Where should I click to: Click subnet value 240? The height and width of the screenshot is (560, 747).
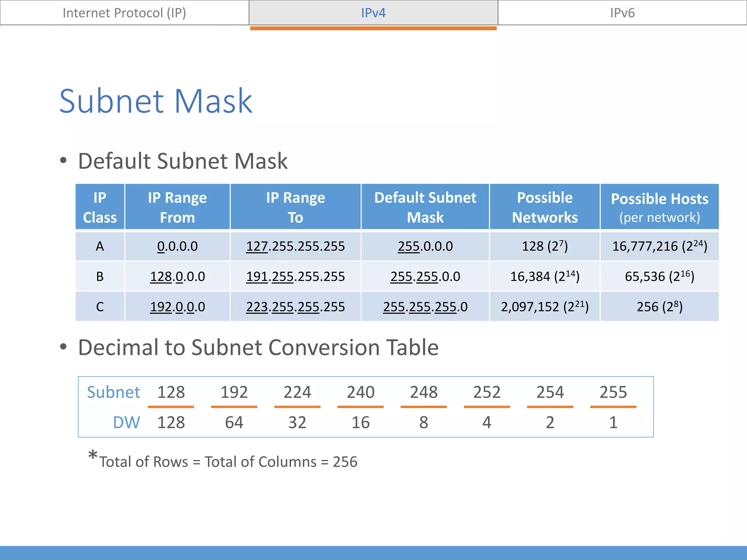pos(361,392)
